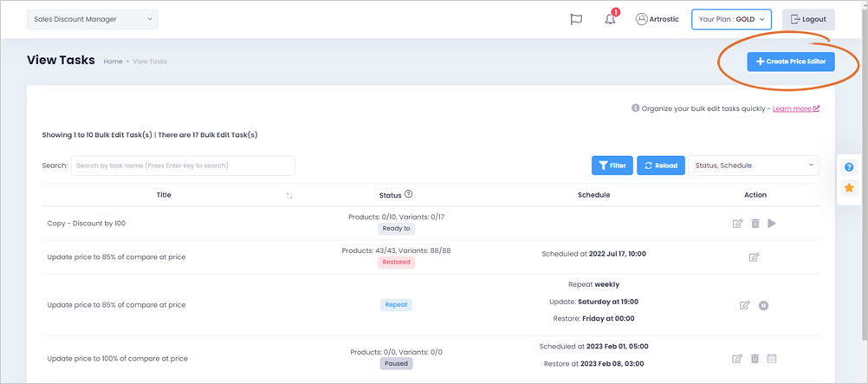Image resolution: width=868 pixels, height=384 pixels.
Task: Click the orange star icon
Action: point(849,188)
